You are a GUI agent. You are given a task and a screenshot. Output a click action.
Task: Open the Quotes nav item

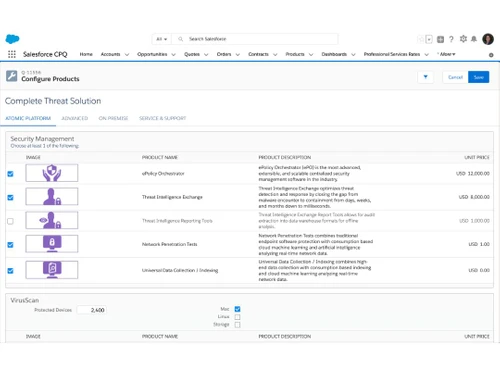coord(192,54)
